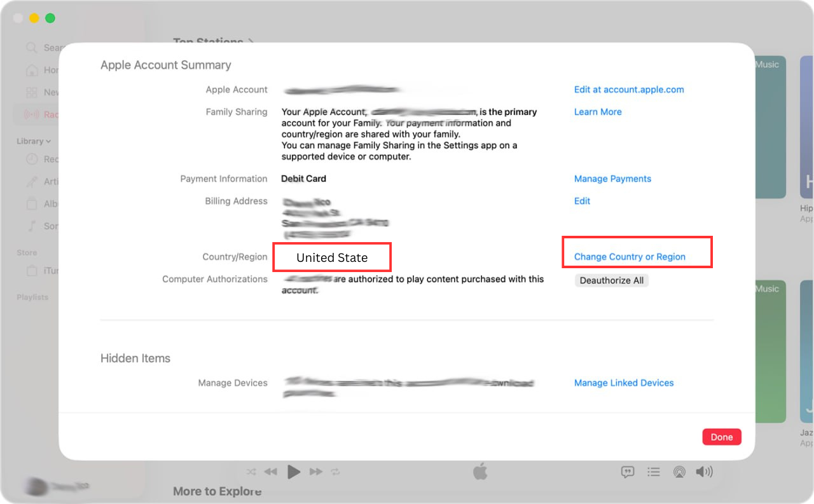Click the Done button

[x=722, y=437]
